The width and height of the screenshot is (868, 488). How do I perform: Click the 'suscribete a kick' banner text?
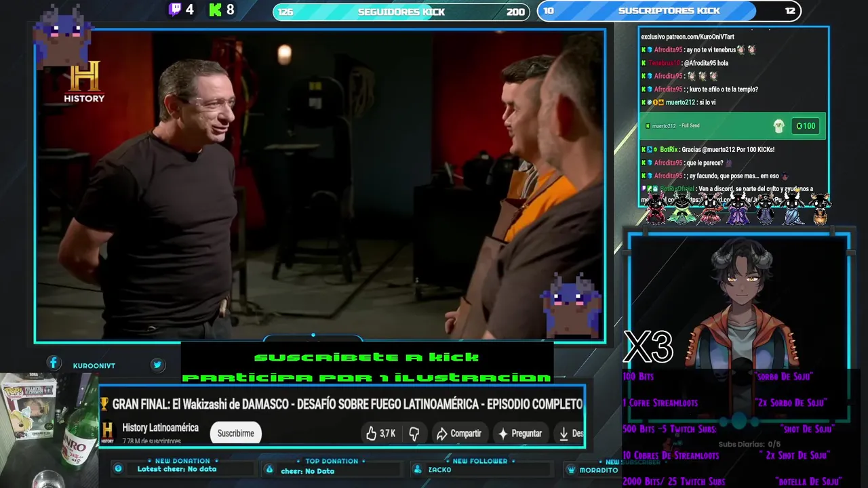click(x=367, y=357)
